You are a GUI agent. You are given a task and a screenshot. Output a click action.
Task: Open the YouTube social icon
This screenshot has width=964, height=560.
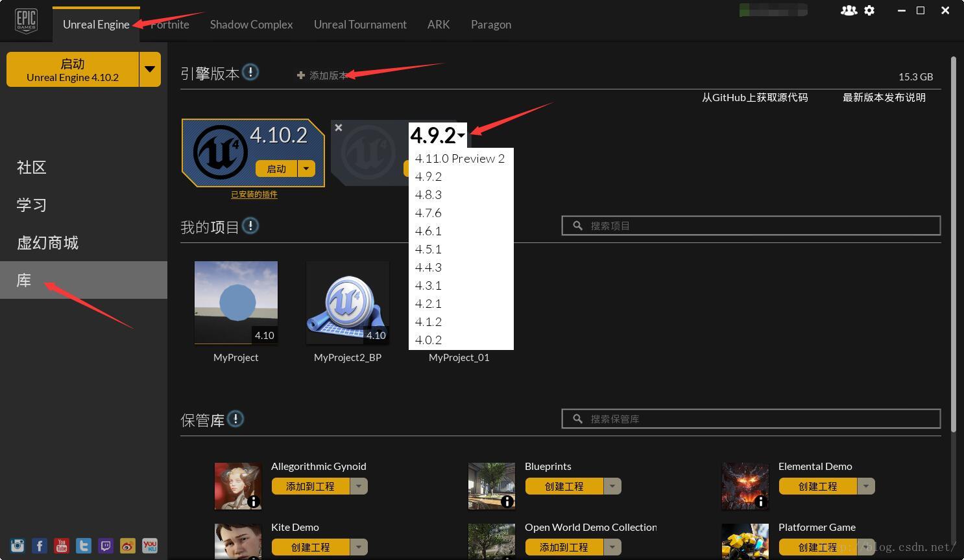pyautogui.click(x=62, y=546)
